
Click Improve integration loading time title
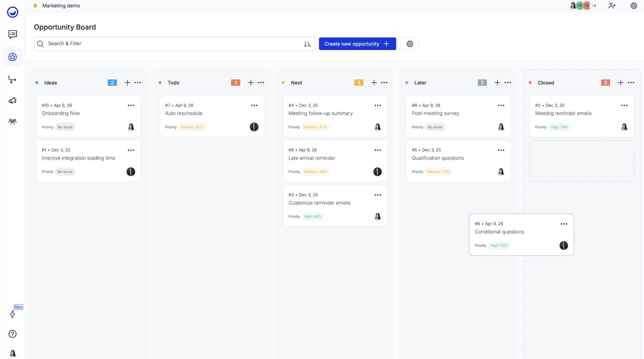(x=78, y=158)
